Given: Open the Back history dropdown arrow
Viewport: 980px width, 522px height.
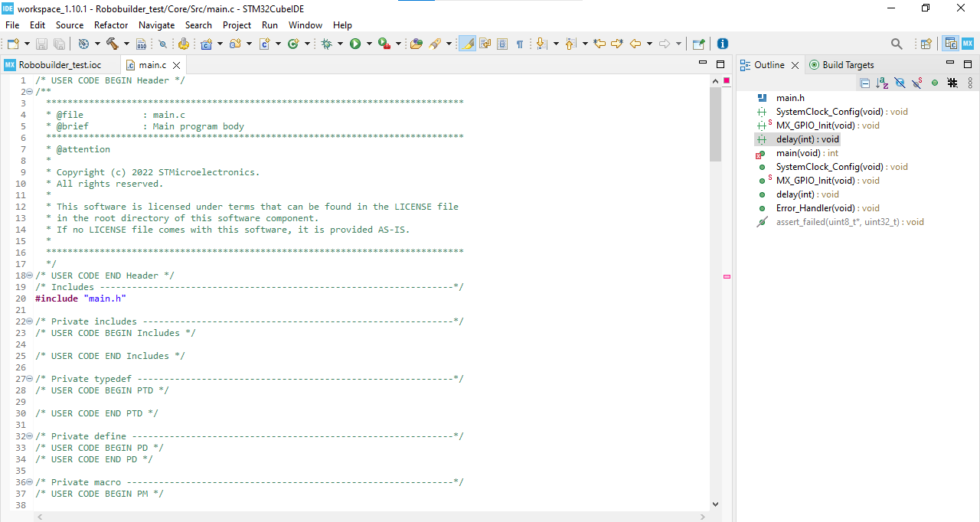Looking at the screenshot, I should coord(649,44).
